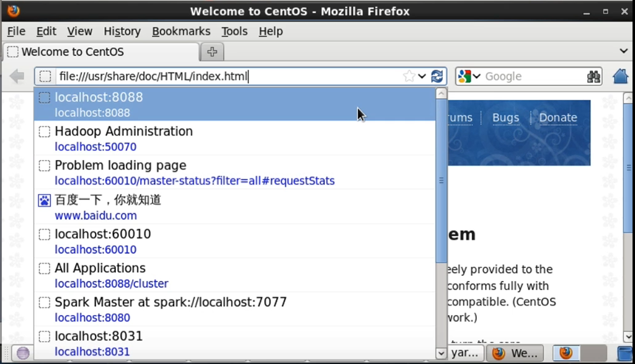635x364 pixels.
Task: Switch to the 'yar...' taskbar window
Action: [x=466, y=353]
